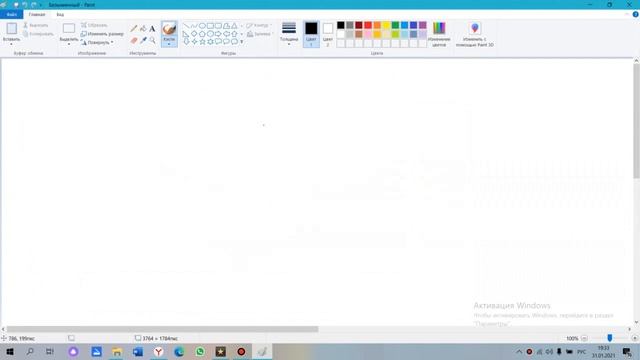The height and width of the screenshot is (360, 640).
Task: Select the Eraser tool
Action: (x=134, y=40)
